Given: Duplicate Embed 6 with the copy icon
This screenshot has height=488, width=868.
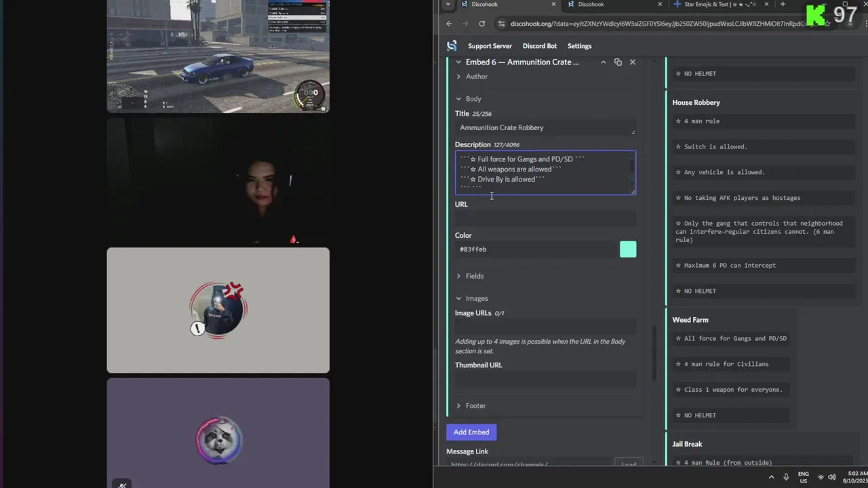Looking at the screenshot, I should tap(618, 62).
